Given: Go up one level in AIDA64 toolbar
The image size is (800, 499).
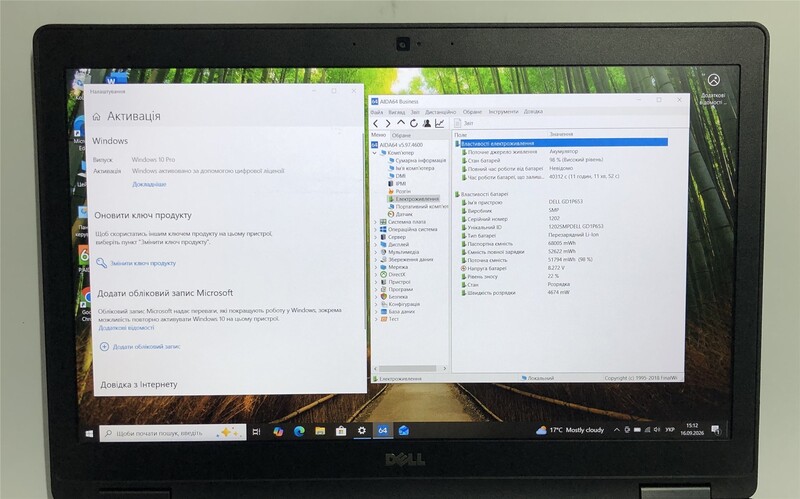Looking at the screenshot, I should tap(401, 123).
